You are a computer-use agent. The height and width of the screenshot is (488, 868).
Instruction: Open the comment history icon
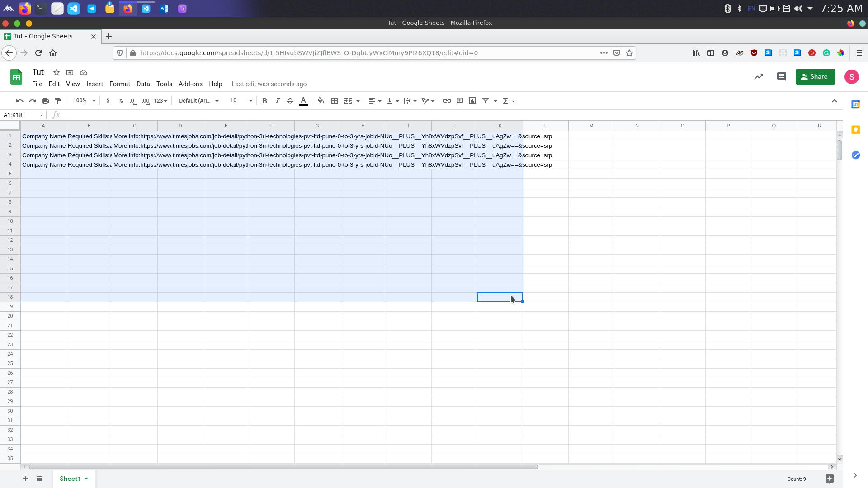coord(781,77)
